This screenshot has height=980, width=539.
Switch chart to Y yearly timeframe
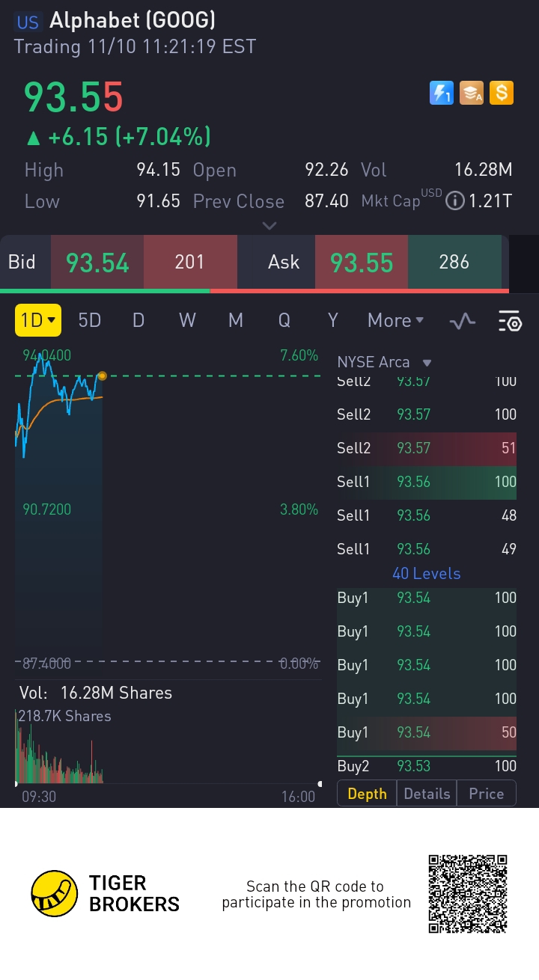point(333,320)
